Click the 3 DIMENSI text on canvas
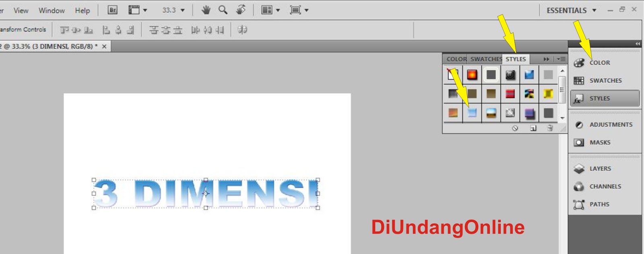Viewport: 644px width, 254px height. [206, 194]
